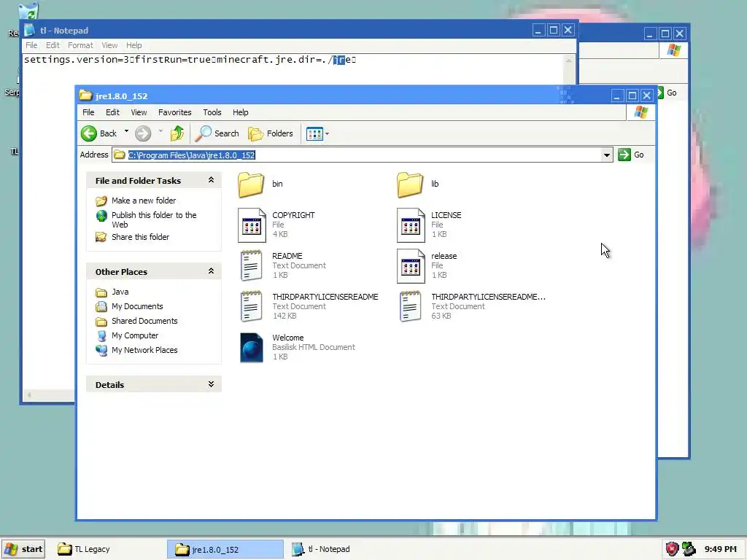The width and height of the screenshot is (747, 560).
Task: Select the Welcome HTML document icon
Action: pyautogui.click(x=252, y=347)
